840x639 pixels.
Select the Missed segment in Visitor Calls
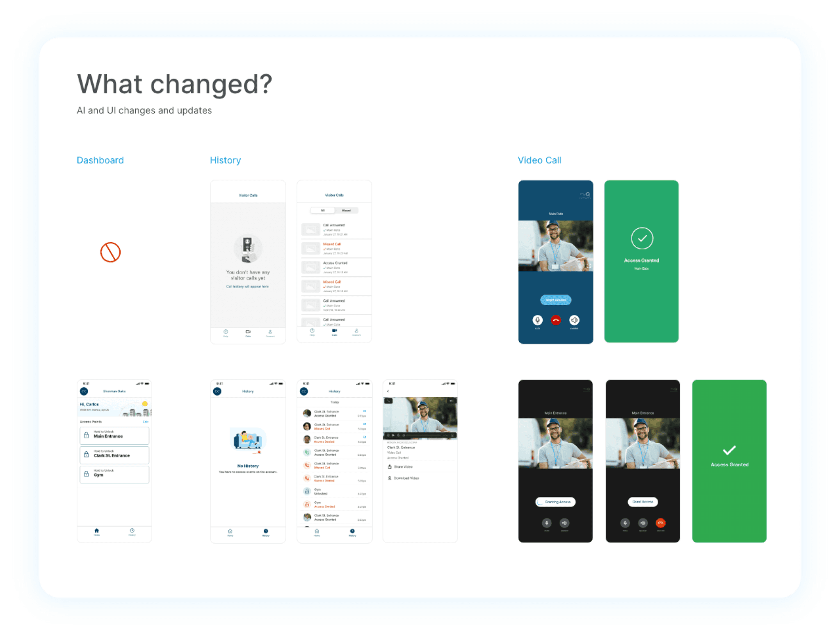click(x=346, y=210)
